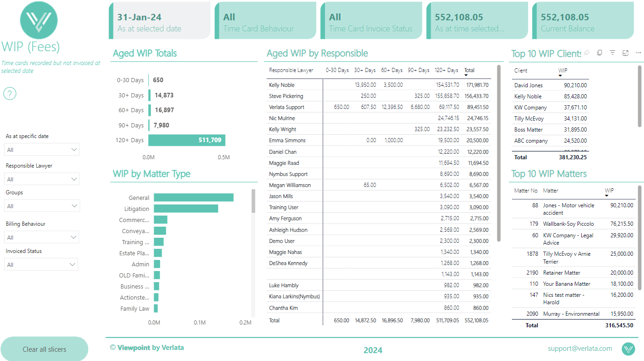Viewport: 644px width, 361px height.
Task: Click the Clear all slicers button
Action: coord(44,349)
